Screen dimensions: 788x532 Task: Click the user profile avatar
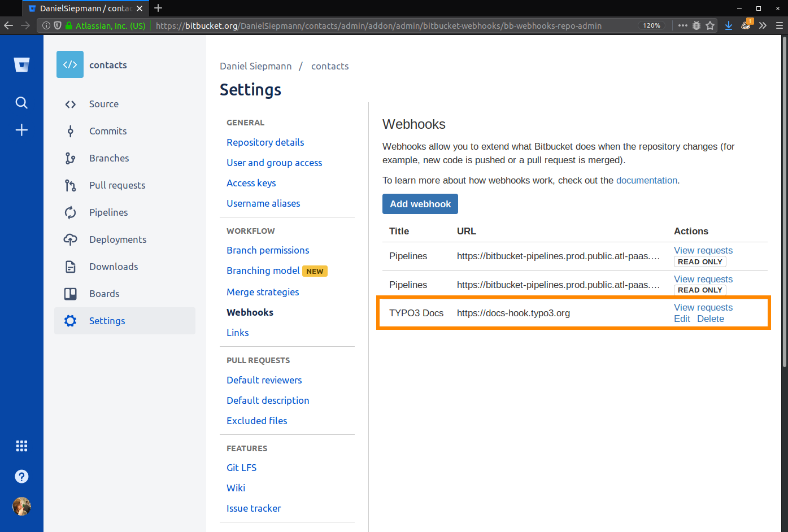click(21, 507)
